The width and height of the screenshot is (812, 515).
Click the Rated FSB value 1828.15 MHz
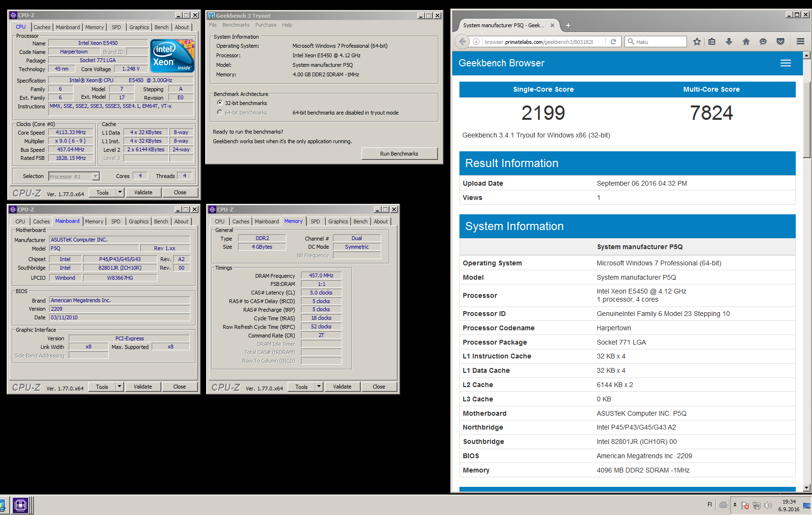[x=71, y=158]
